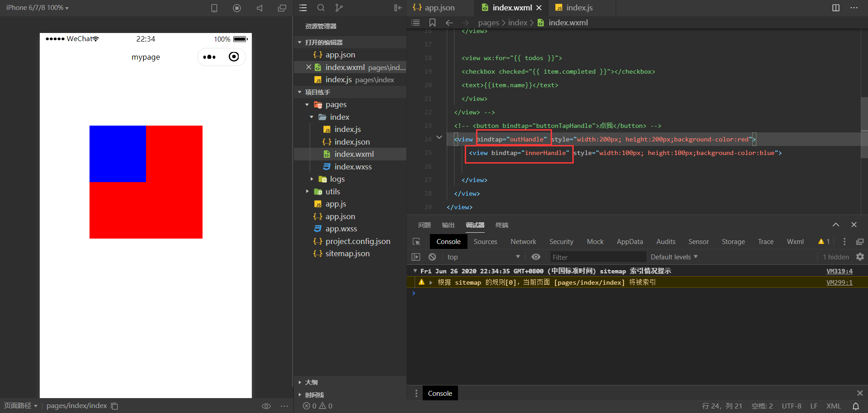Click the warning count icon in devtools
Viewport: 868px width, 413px height.
[x=824, y=242]
